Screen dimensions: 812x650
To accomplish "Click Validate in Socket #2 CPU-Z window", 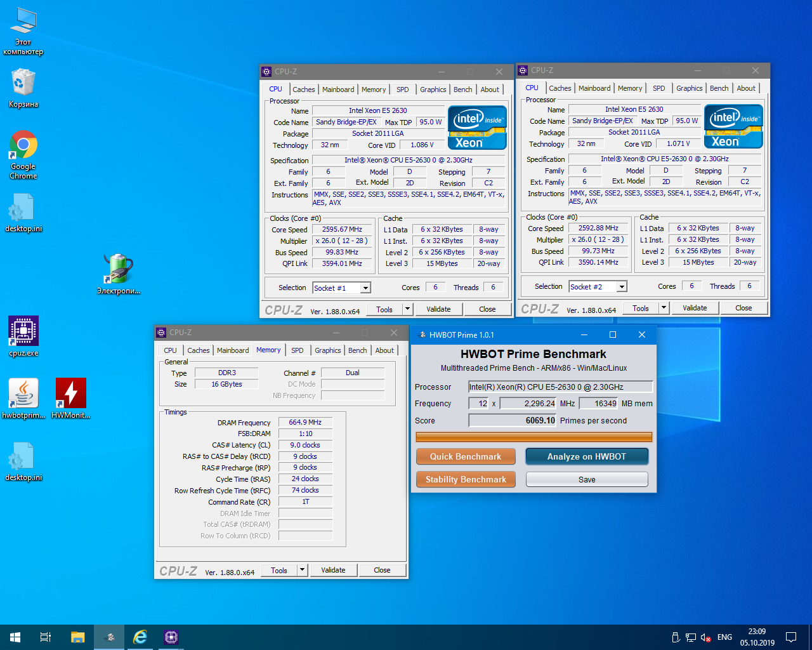I will [x=695, y=308].
